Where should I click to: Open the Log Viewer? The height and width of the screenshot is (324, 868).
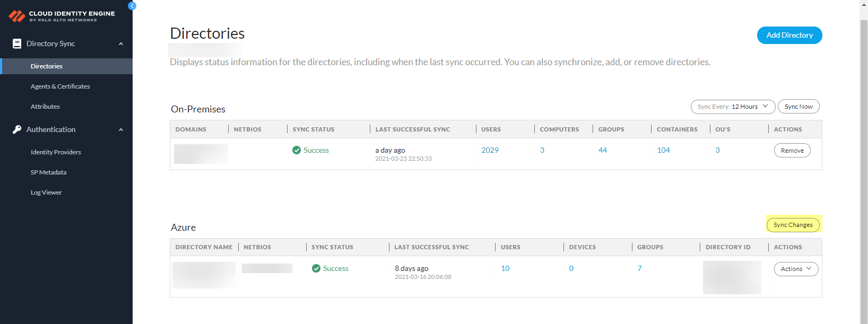(46, 192)
